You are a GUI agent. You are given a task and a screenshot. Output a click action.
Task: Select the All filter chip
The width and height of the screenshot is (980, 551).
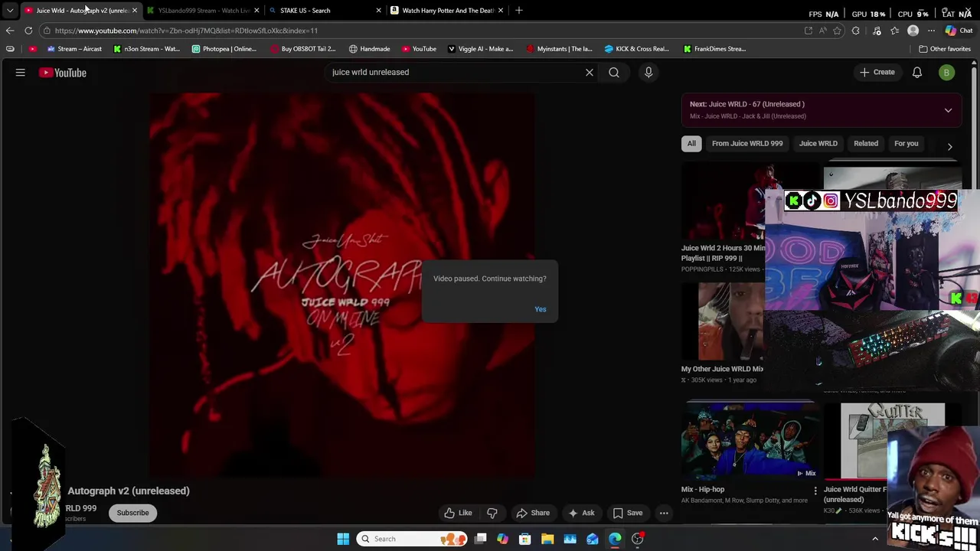(x=691, y=143)
